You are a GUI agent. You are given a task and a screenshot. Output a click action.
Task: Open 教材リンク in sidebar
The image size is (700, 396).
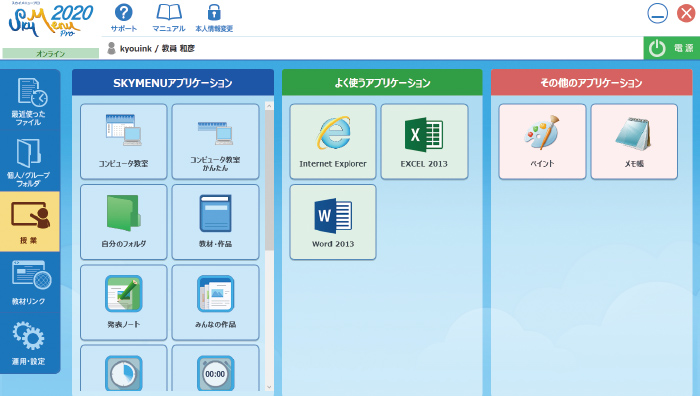pyautogui.click(x=29, y=282)
